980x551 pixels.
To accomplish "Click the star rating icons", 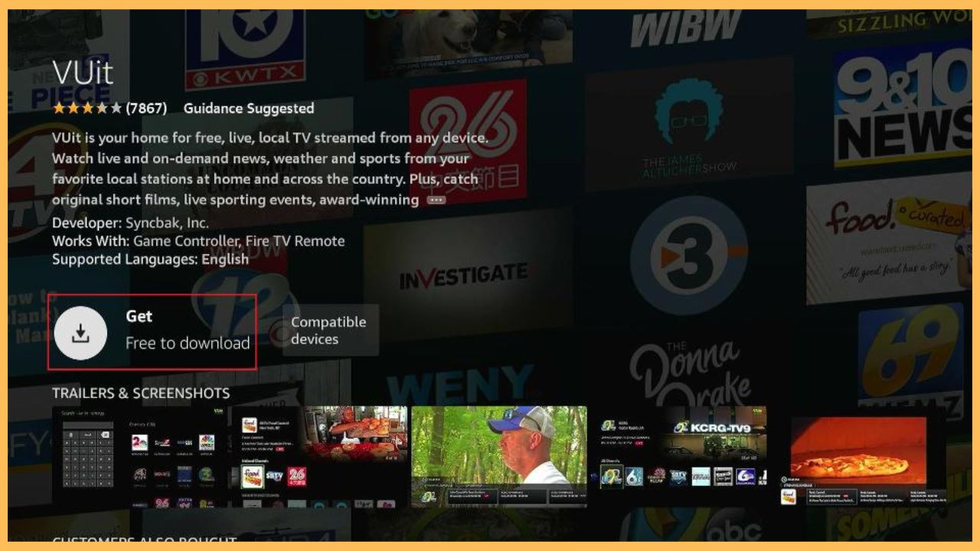I will (87, 109).
